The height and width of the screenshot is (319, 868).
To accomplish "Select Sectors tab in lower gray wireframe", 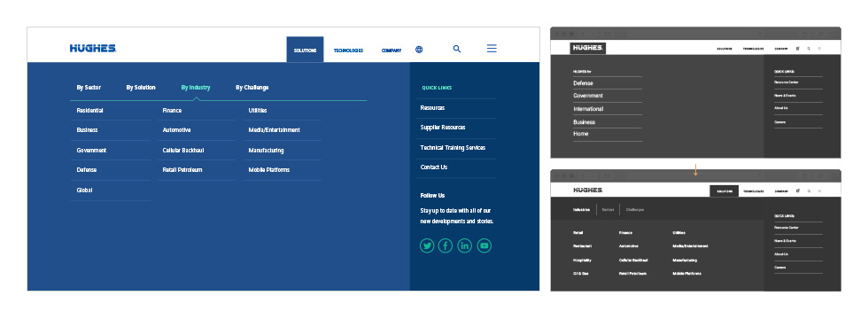I will tap(608, 210).
